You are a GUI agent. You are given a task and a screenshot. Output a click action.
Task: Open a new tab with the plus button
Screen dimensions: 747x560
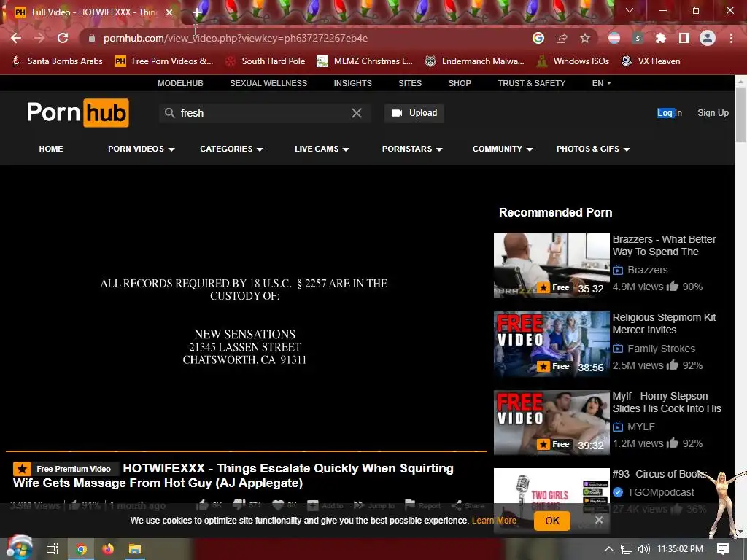coord(197,12)
